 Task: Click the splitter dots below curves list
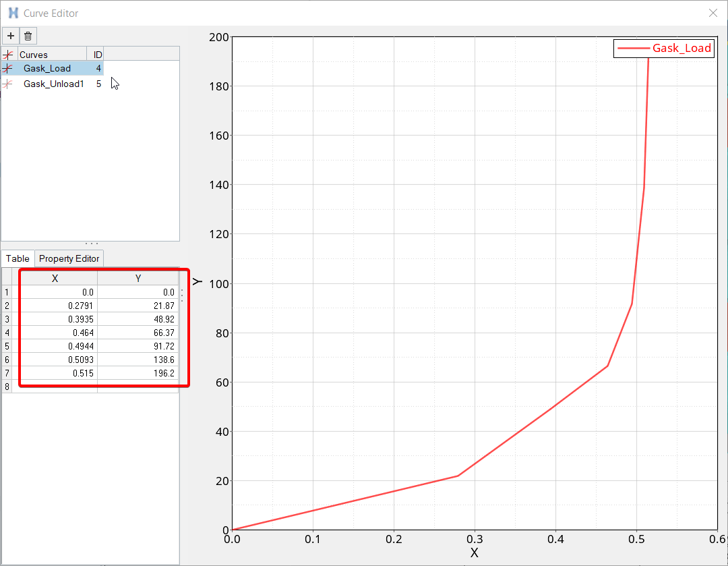coord(91,244)
